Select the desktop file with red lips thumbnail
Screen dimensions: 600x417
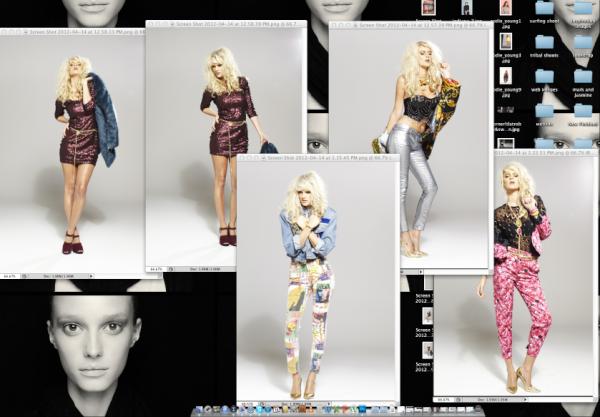[429, 8]
